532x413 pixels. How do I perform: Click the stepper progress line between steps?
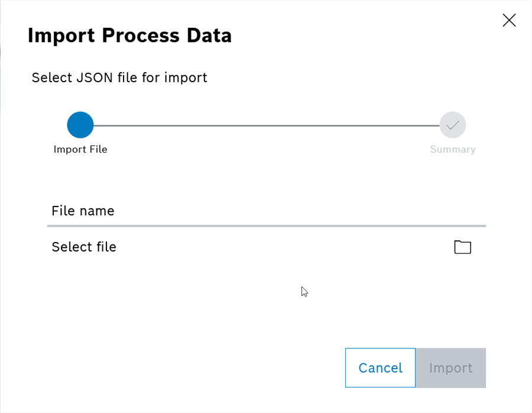coord(266,124)
